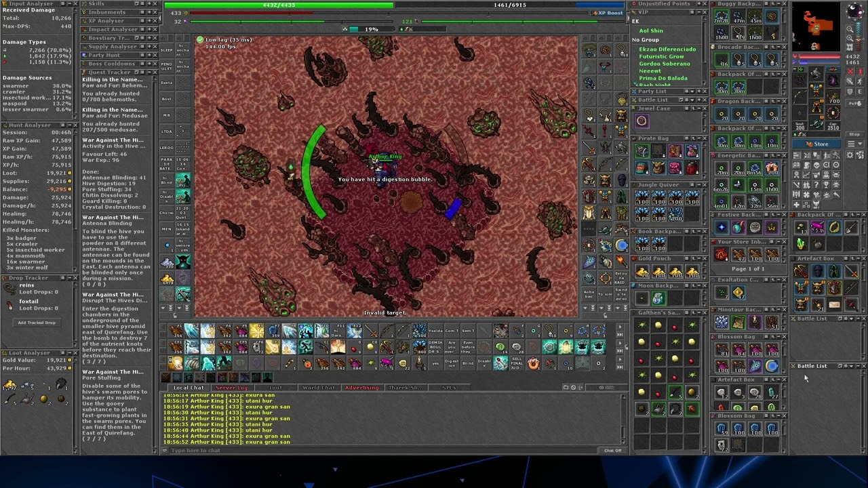Click the Stop button
Screen dimensions: 868x488
[x=854, y=134]
